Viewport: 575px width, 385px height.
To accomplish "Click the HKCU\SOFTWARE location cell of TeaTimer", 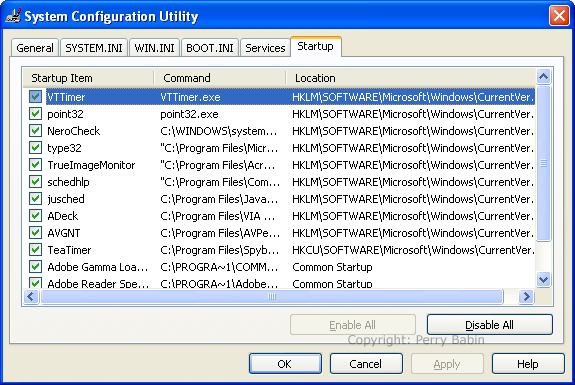I will pos(413,250).
